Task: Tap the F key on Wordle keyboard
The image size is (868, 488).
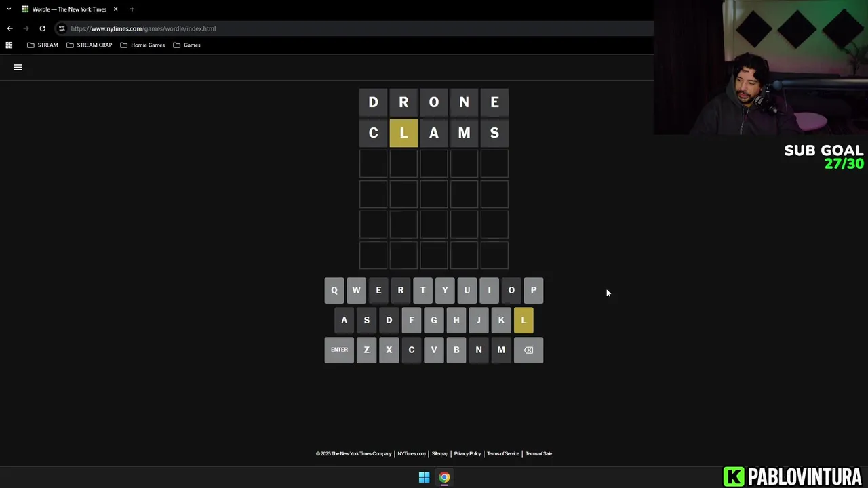Action: (x=411, y=320)
